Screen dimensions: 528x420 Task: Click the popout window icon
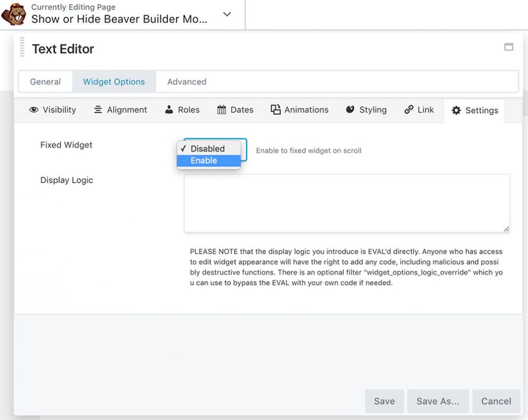(508, 47)
